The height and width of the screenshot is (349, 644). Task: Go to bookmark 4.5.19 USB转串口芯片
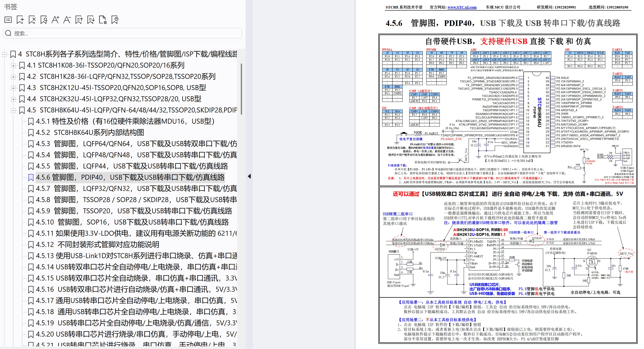point(136,323)
